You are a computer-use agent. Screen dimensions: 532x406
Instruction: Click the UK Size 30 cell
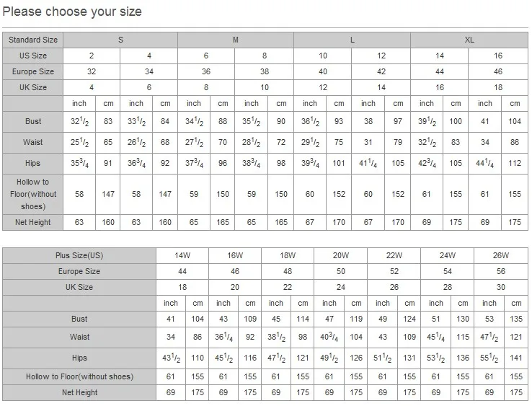point(500,287)
